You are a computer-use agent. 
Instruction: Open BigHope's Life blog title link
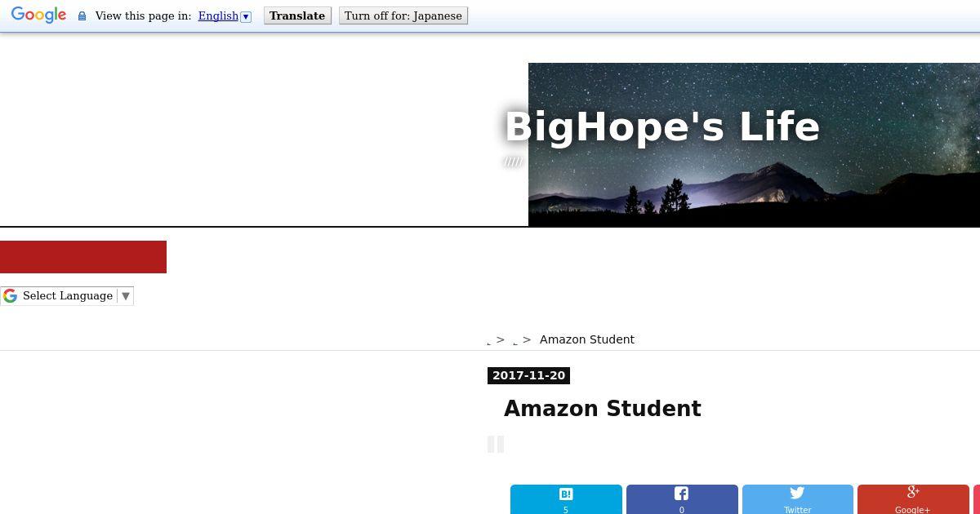pyautogui.click(x=662, y=126)
